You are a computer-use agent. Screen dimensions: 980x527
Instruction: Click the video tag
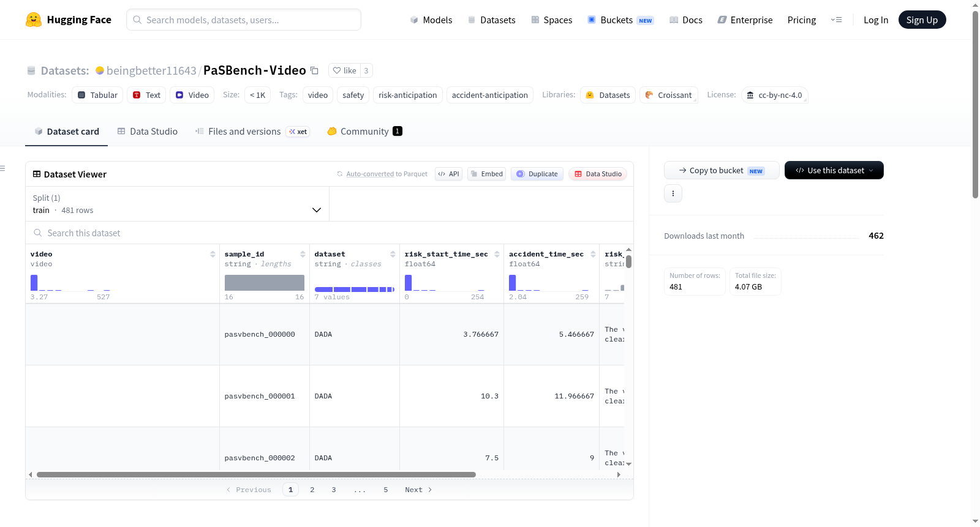pos(318,95)
